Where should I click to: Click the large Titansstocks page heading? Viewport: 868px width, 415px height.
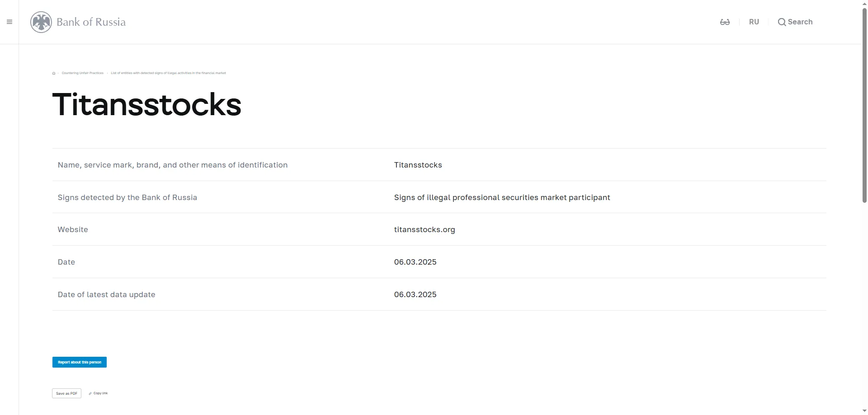(147, 105)
